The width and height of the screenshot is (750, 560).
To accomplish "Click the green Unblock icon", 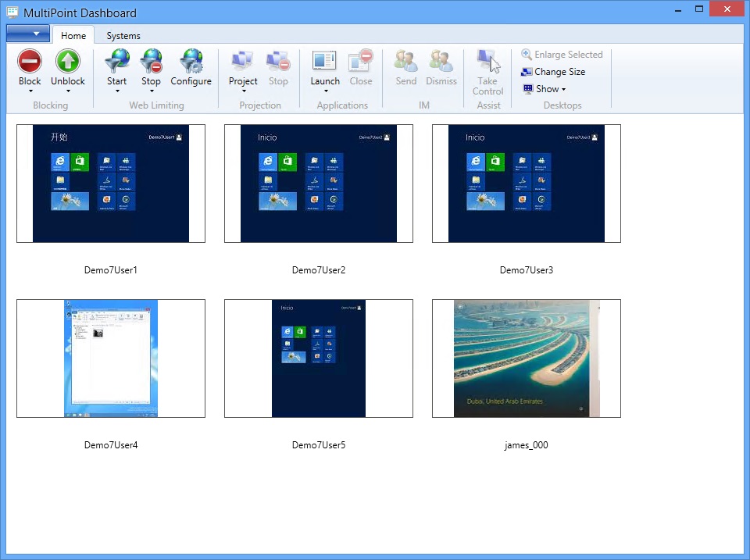I will 67,61.
